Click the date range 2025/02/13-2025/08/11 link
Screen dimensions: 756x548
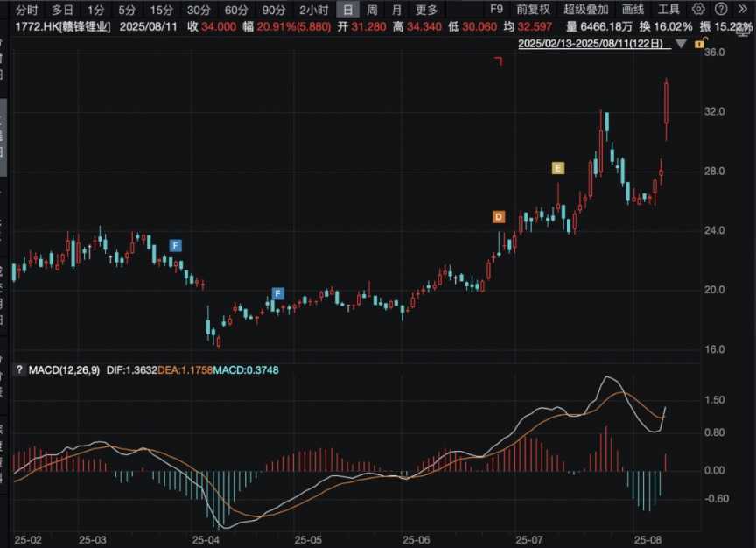click(x=591, y=43)
